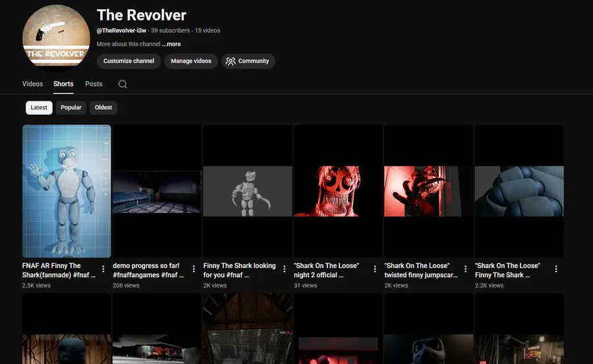Open options for Finny The Shark looking short
This screenshot has width=593, height=364.
click(x=285, y=269)
